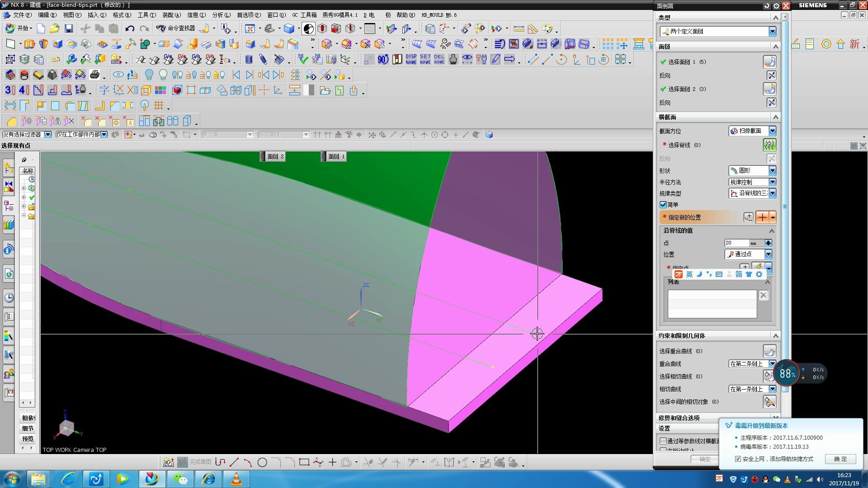Uncheck 安全上网 navigation shortcut checkbox
Viewport: 868px width, 488px height.
[x=738, y=459]
